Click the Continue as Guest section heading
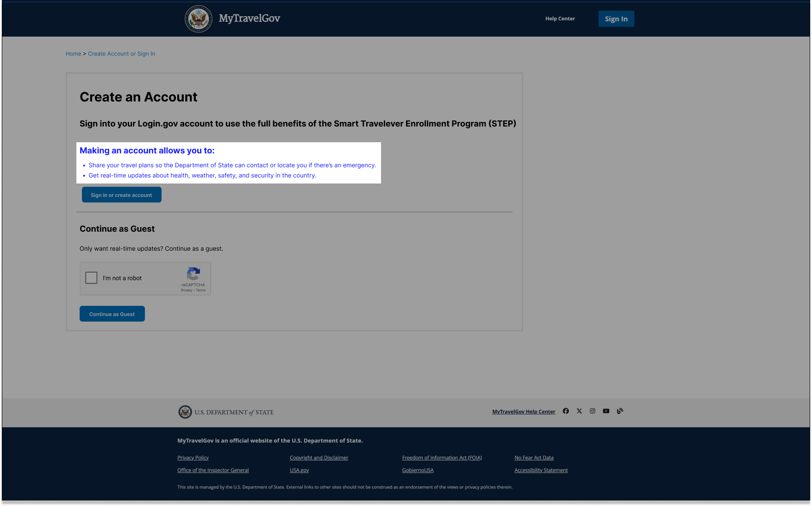 pyautogui.click(x=117, y=229)
